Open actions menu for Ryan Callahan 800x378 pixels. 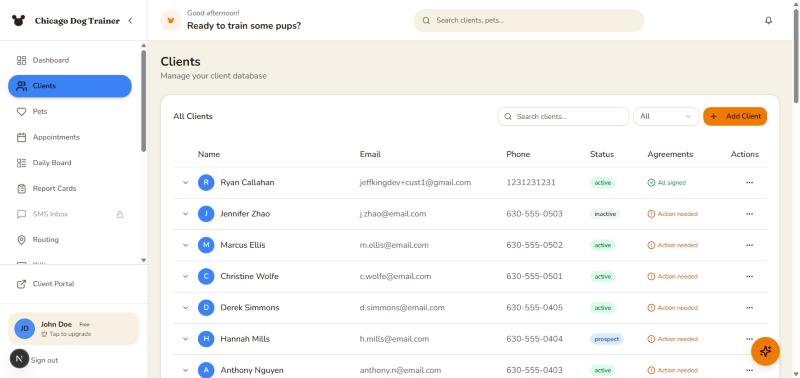pos(749,182)
